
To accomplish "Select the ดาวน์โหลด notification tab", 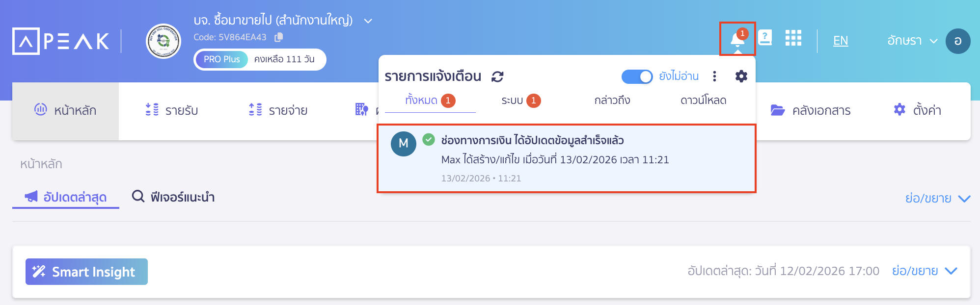I will [x=703, y=101].
